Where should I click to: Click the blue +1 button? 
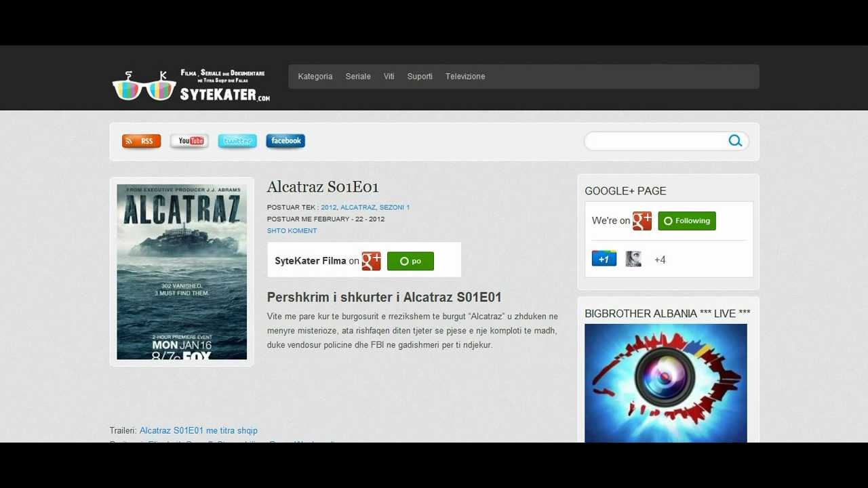click(x=604, y=259)
